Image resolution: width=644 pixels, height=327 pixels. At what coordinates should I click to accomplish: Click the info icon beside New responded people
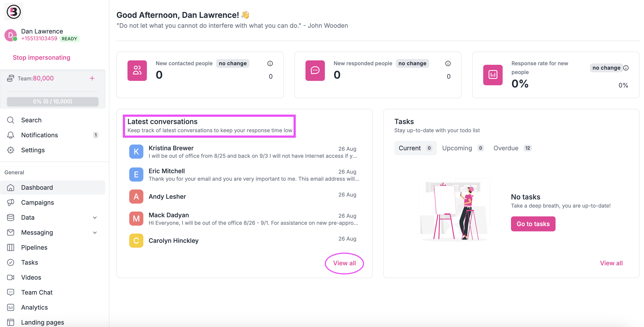tap(448, 63)
